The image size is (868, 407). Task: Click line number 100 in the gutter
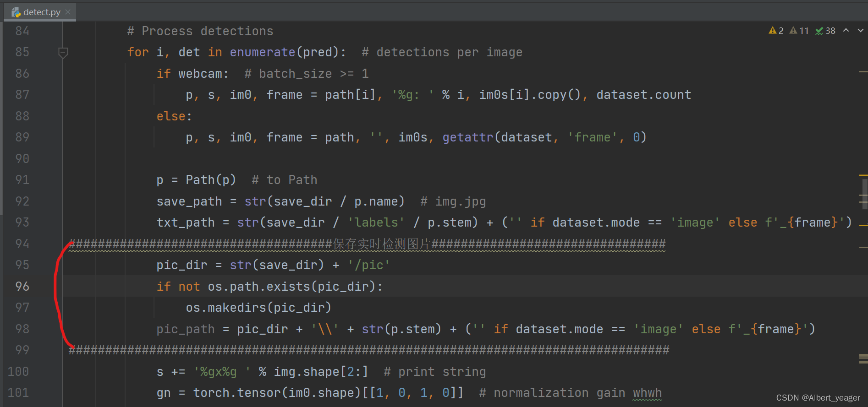pyautogui.click(x=18, y=372)
